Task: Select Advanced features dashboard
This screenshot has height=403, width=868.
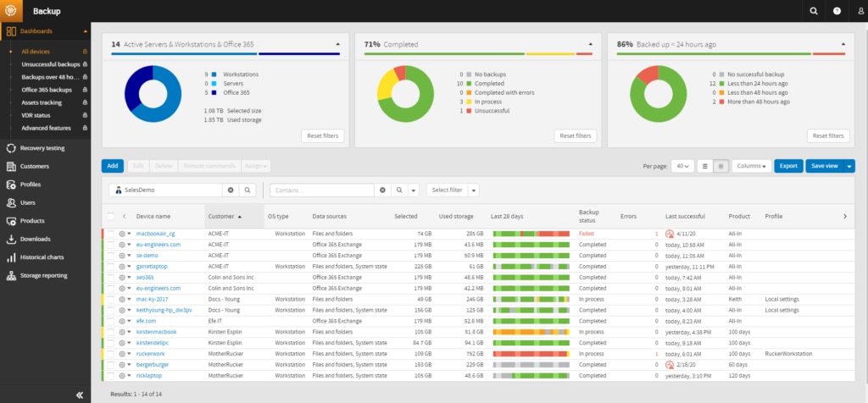Action: point(46,128)
